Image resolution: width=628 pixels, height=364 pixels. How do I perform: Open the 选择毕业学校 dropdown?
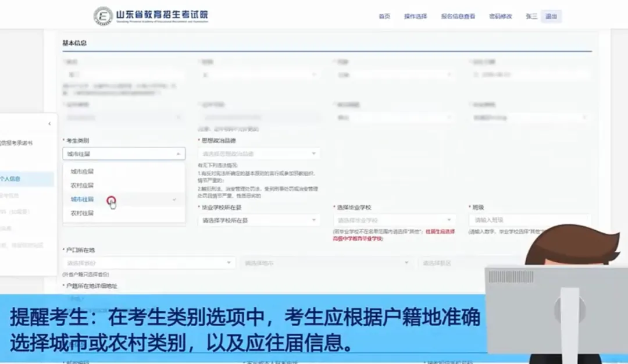tap(394, 220)
